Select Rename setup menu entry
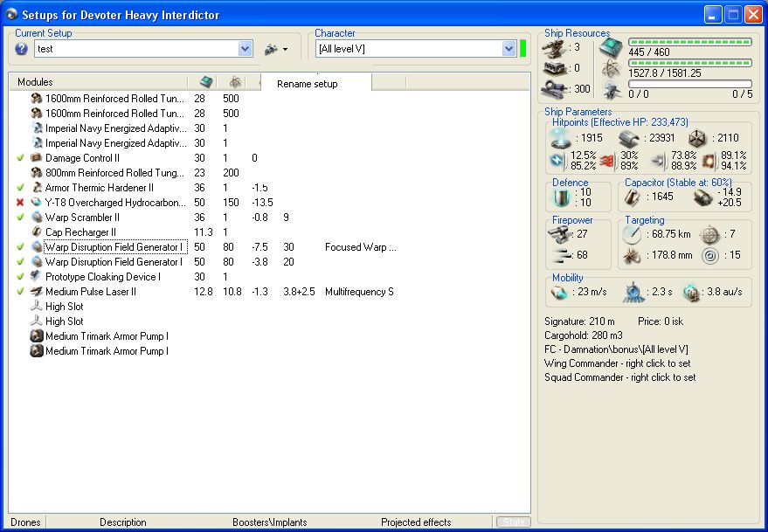The image size is (768, 532). pos(307,84)
